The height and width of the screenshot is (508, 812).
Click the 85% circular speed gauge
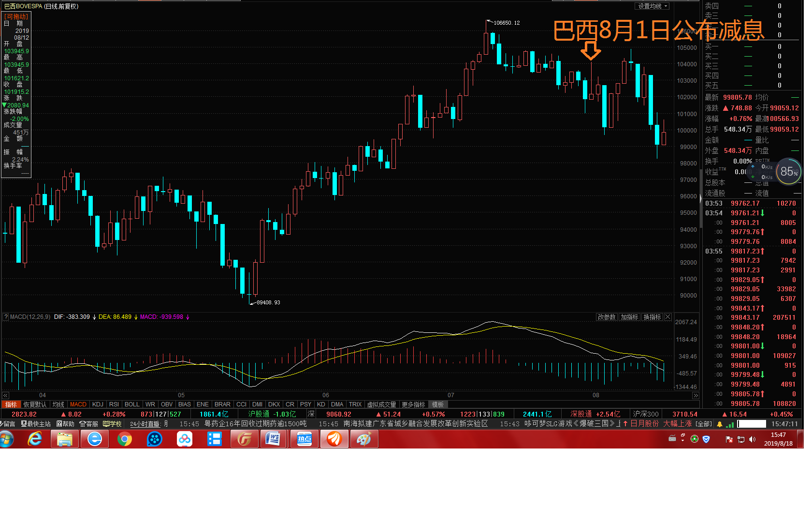(x=788, y=171)
